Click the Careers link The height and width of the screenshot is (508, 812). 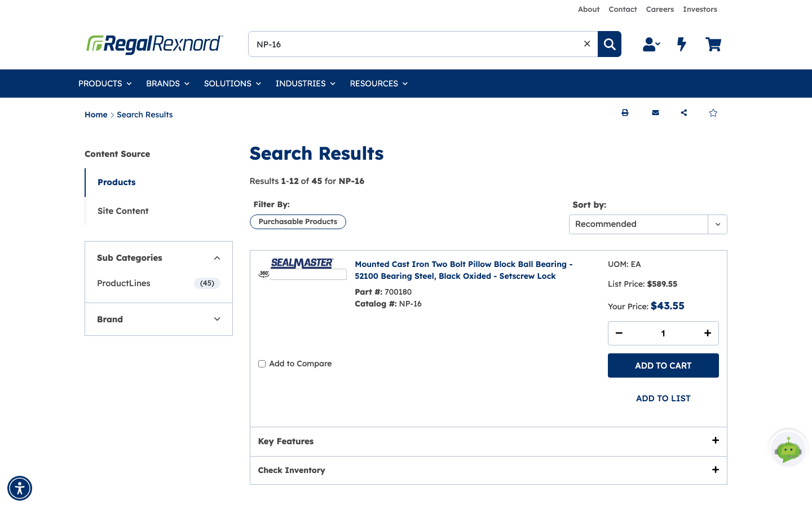(x=660, y=10)
